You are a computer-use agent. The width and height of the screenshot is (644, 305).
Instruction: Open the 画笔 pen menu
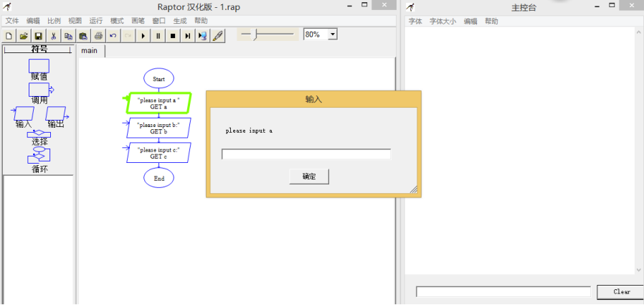[x=138, y=21]
